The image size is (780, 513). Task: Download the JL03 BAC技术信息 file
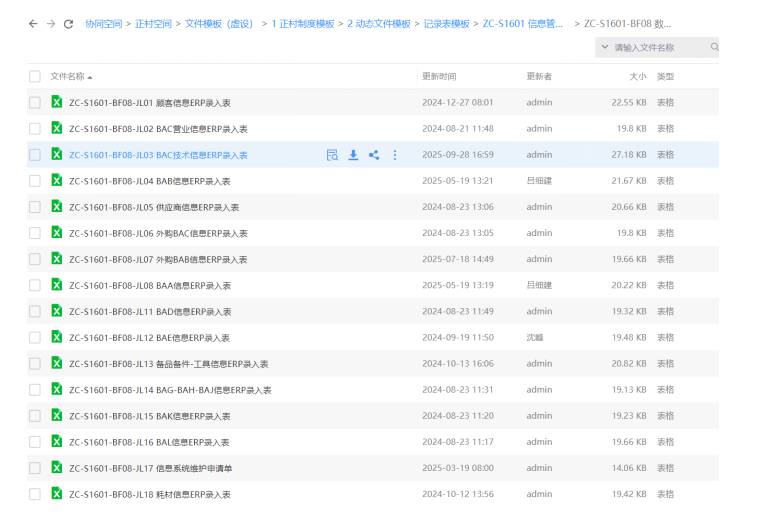click(x=353, y=155)
